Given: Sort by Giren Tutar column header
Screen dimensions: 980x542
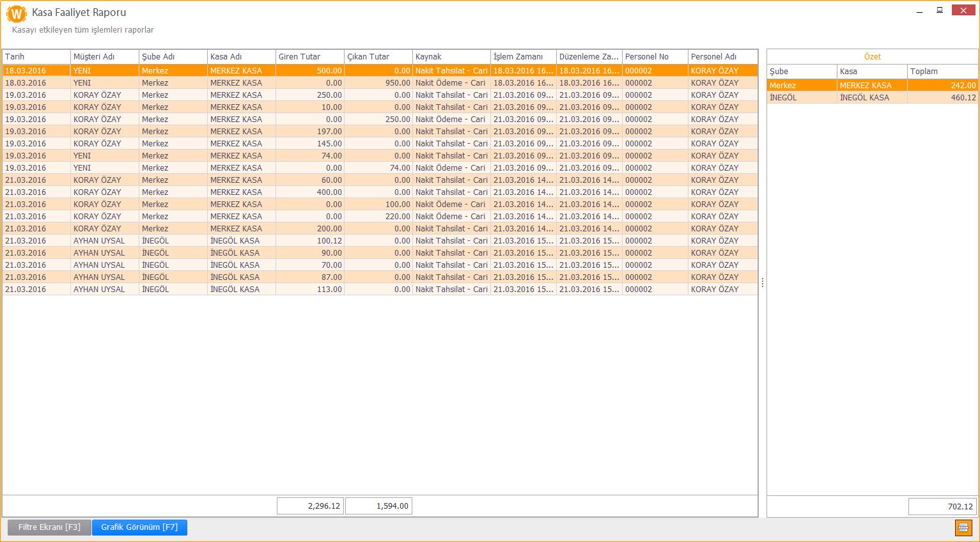Looking at the screenshot, I should (309, 57).
